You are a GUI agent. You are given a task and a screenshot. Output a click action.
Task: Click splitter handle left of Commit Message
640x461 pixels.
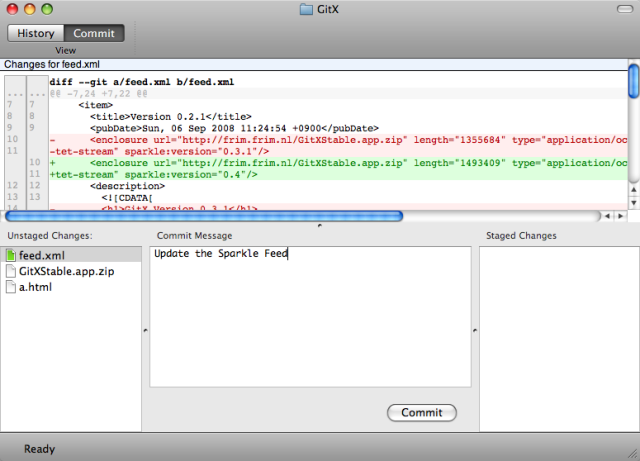click(146, 330)
